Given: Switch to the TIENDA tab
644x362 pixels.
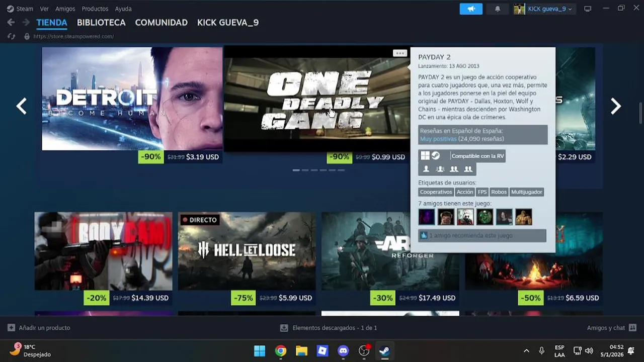Looking at the screenshot, I should click(52, 23).
